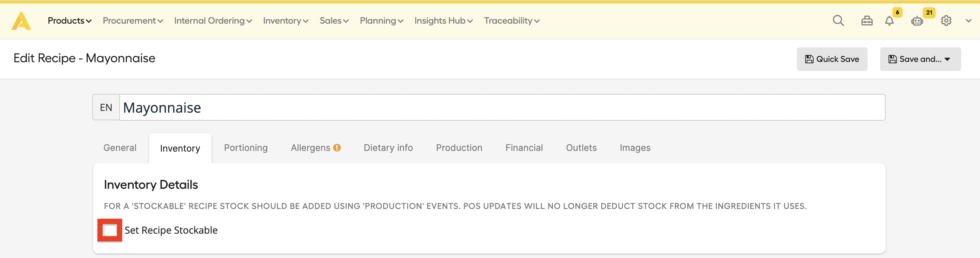The height and width of the screenshot is (258, 980).
Task: Switch to the Portioning tab
Action: 246,148
